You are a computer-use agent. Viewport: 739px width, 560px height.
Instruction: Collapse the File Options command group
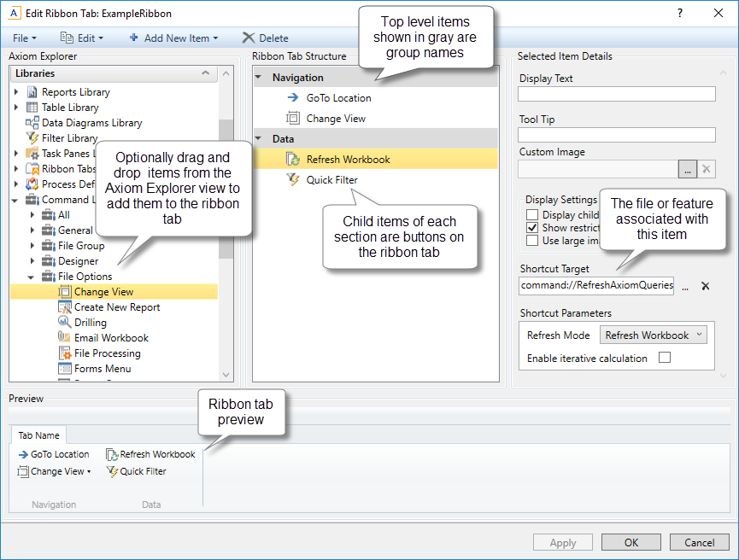(x=32, y=276)
